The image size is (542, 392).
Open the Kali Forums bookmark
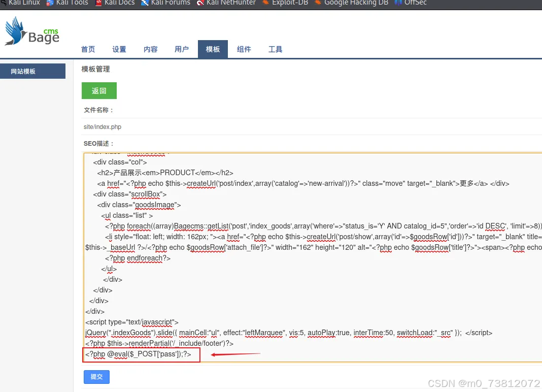coord(166,3)
